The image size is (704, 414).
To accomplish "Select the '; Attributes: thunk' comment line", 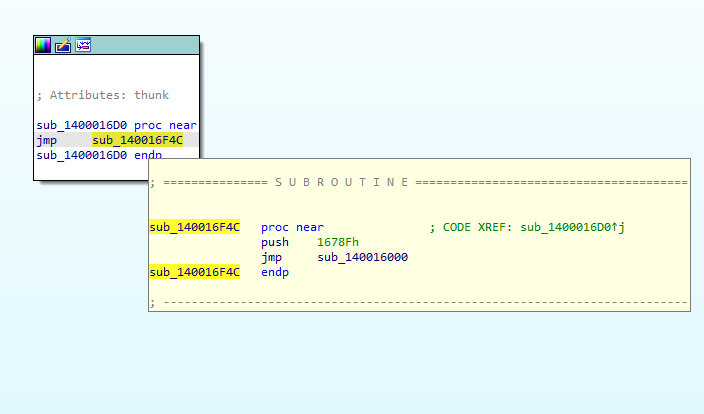I will [x=102, y=95].
